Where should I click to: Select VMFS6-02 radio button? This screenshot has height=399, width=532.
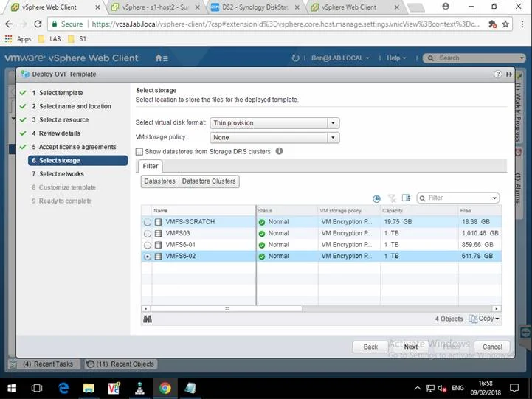148,257
